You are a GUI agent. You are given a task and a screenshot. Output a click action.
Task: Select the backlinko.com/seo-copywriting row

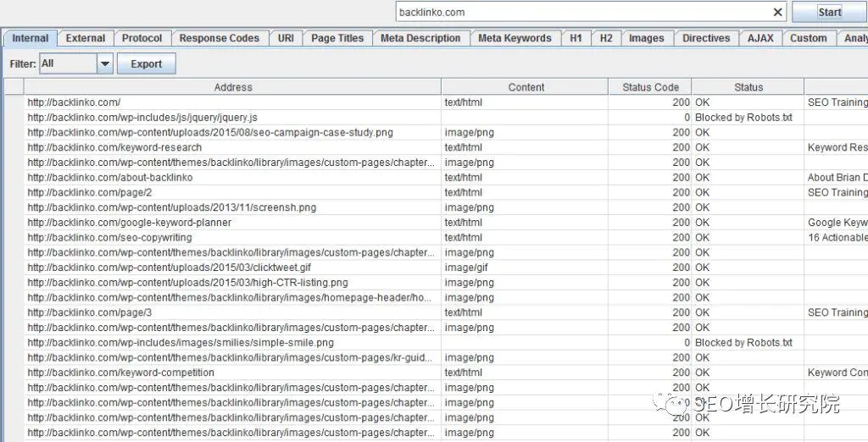point(109,238)
